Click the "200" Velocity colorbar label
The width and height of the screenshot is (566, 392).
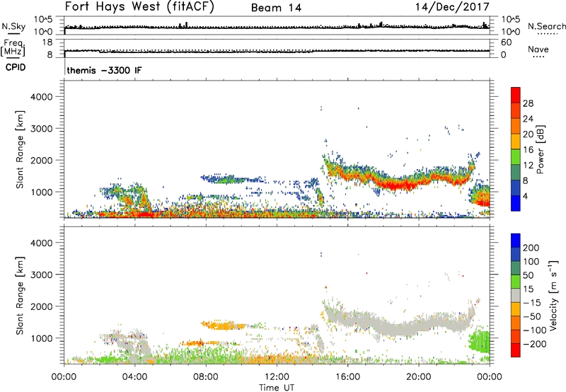pyautogui.click(x=531, y=248)
